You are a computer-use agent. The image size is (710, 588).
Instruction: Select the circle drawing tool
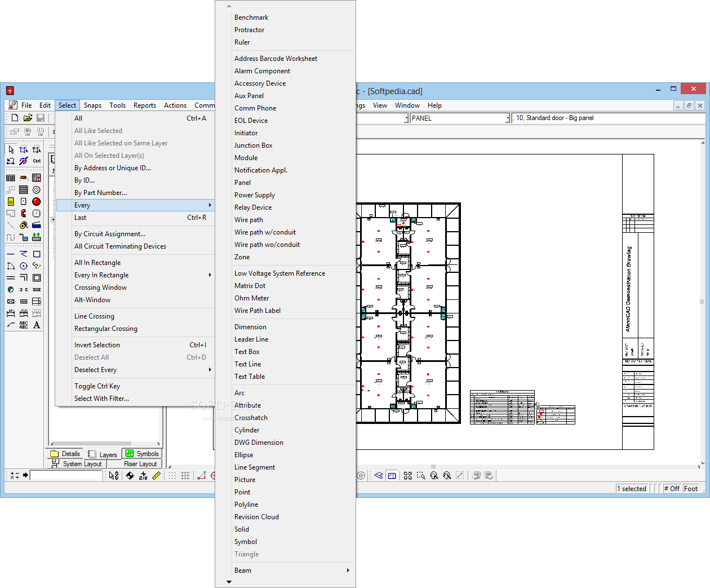tap(24, 266)
